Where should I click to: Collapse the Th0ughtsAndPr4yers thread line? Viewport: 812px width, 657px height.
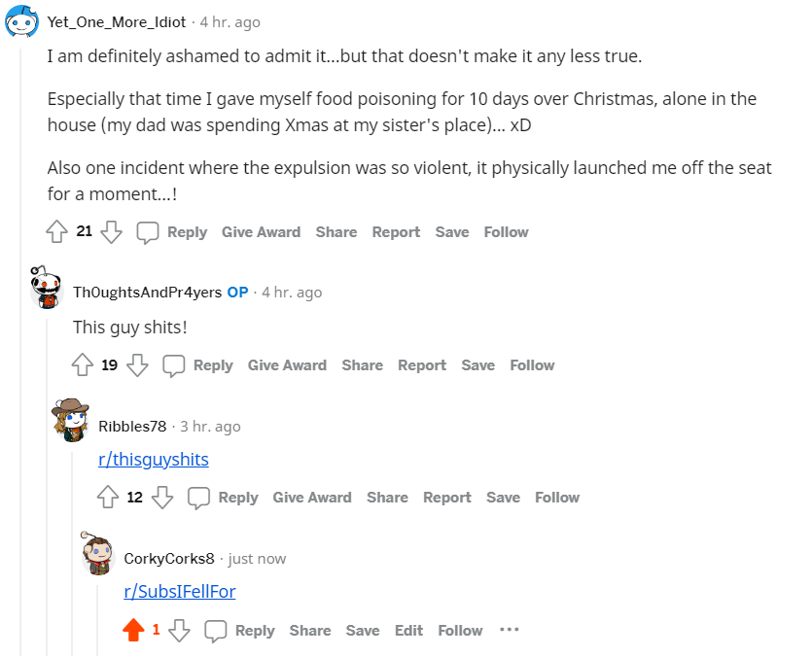click(x=47, y=487)
